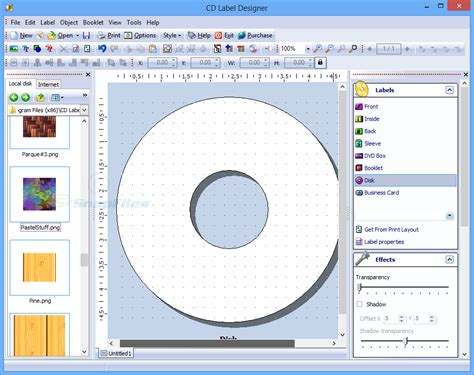Open the Object menu
The image size is (474, 375).
[x=69, y=22]
